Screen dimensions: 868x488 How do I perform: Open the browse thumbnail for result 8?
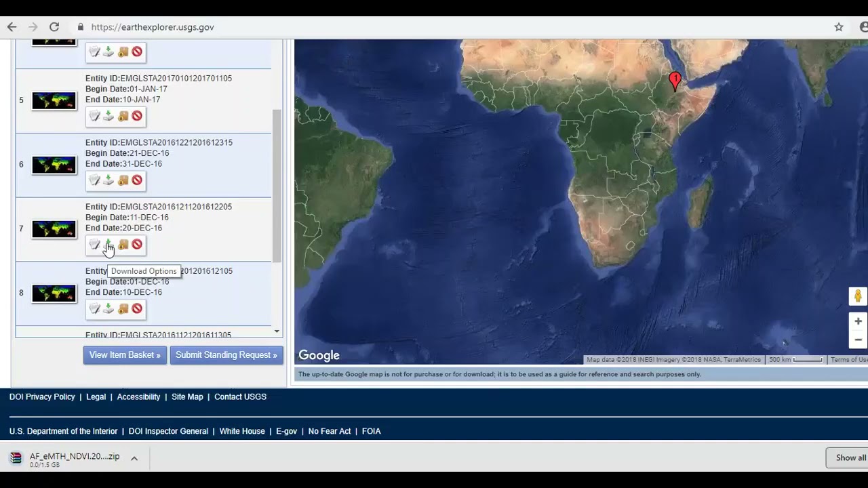click(x=54, y=293)
